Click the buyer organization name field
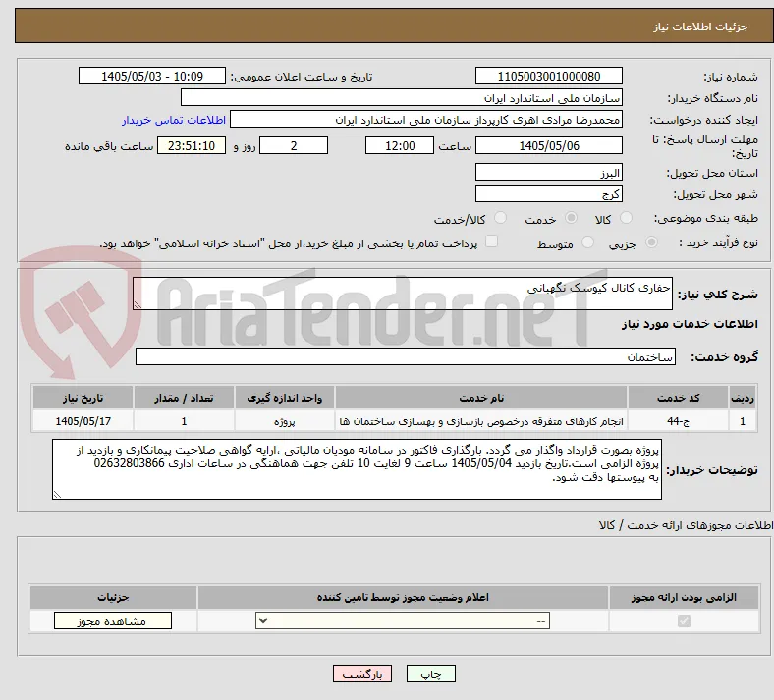 tap(402, 97)
